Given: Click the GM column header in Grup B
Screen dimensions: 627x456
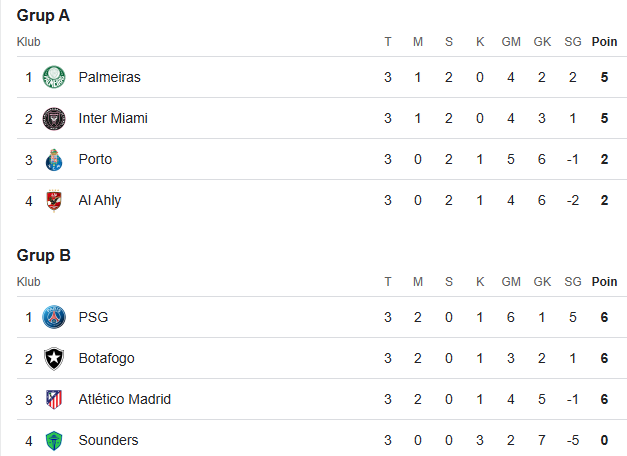Looking at the screenshot, I should point(511,282).
